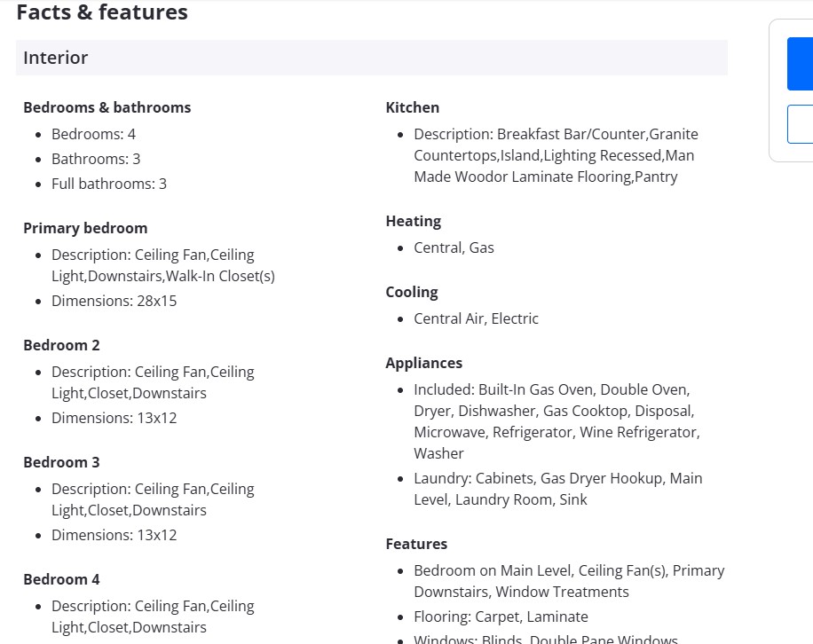Click the "Primary bedroom" heading
The width and height of the screenshot is (813, 644).
tap(85, 228)
